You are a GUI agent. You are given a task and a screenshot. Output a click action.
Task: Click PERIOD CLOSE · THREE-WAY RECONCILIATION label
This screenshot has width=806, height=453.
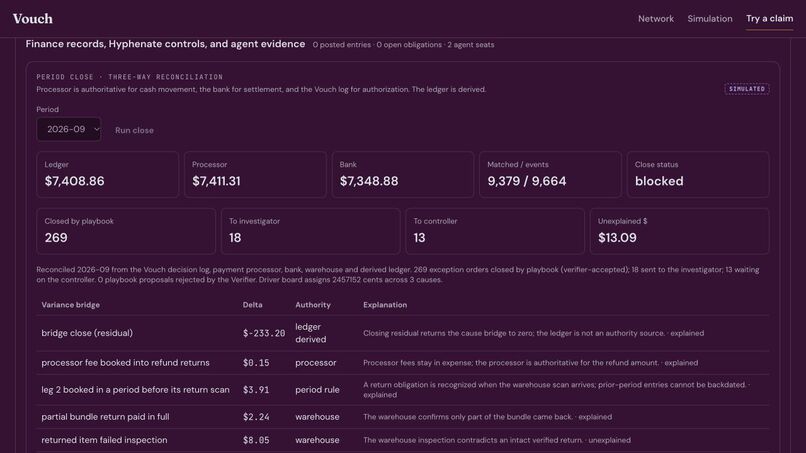tap(130, 77)
